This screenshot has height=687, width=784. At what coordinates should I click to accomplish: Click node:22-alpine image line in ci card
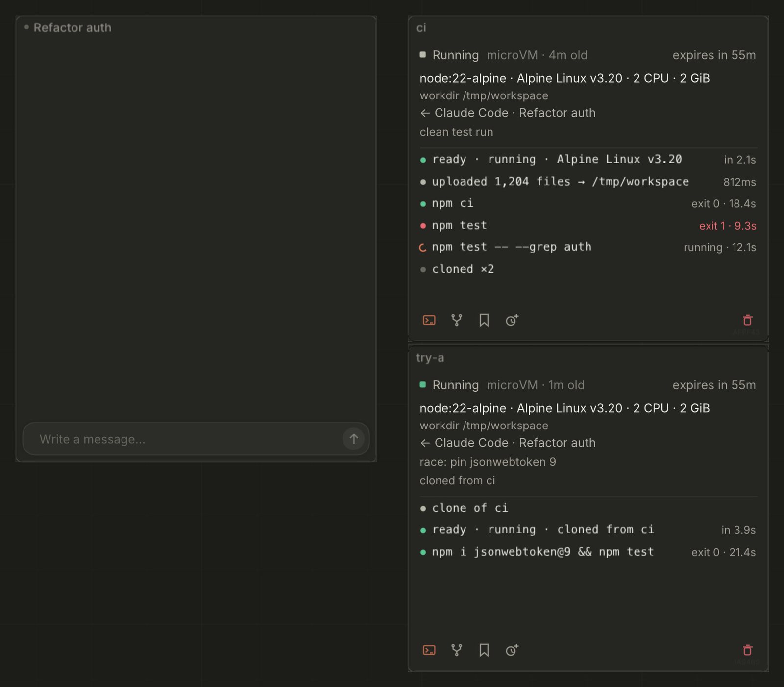coord(564,78)
